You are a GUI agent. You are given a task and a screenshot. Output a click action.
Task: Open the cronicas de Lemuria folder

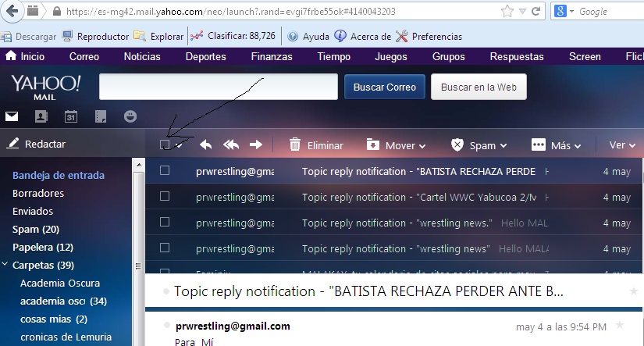click(x=66, y=337)
